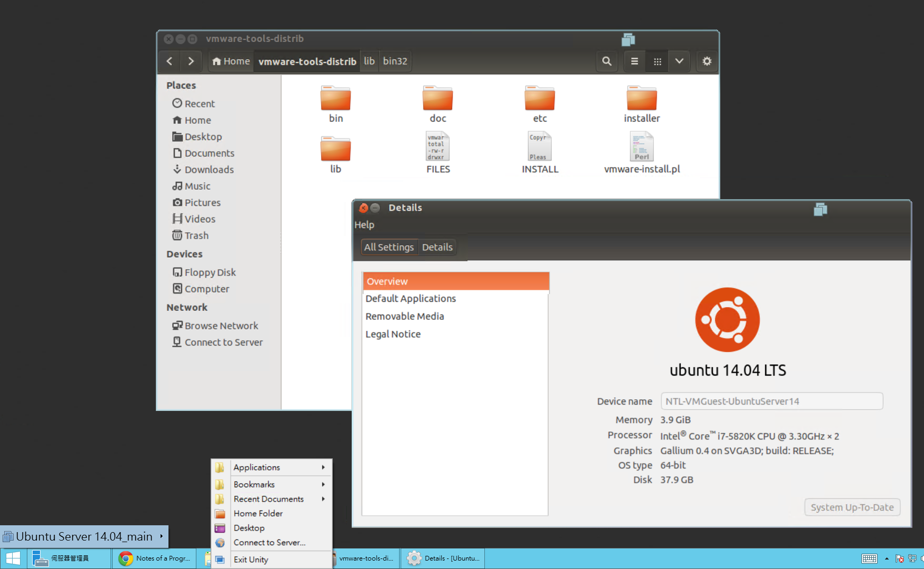This screenshot has height=569, width=924.
Task: Open Help menu in Details window
Action: [x=364, y=224]
